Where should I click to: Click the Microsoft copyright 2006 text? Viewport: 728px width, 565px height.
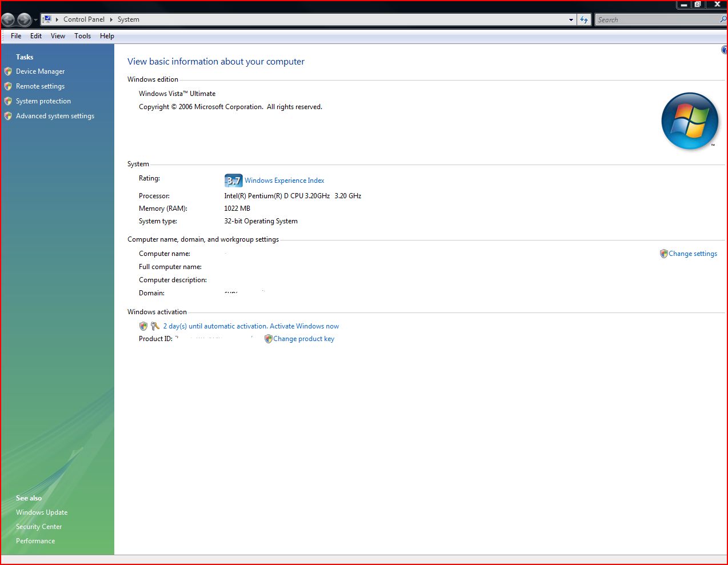230,107
